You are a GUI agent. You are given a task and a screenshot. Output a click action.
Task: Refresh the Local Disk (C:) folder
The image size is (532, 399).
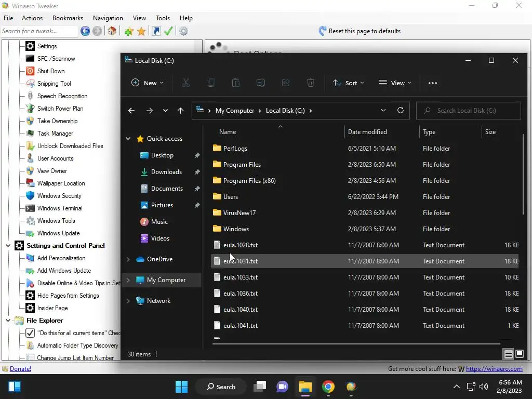click(x=401, y=110)
